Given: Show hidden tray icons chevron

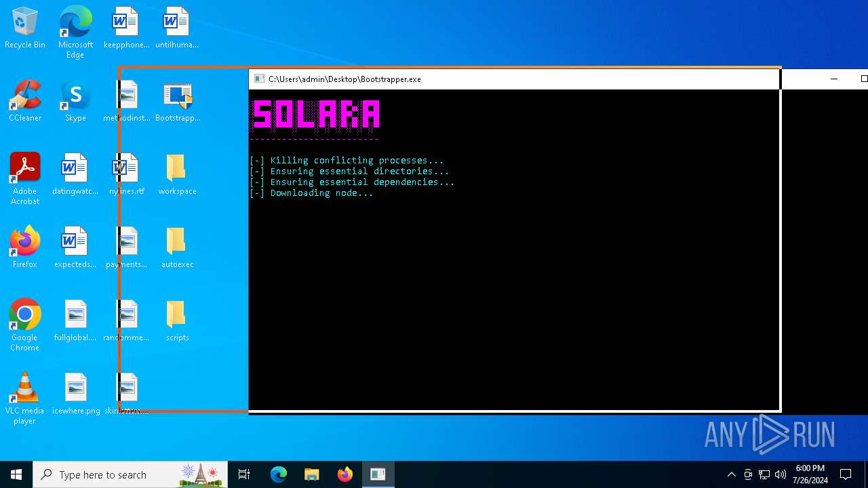Looking at the screenshot, I should 731,474.
